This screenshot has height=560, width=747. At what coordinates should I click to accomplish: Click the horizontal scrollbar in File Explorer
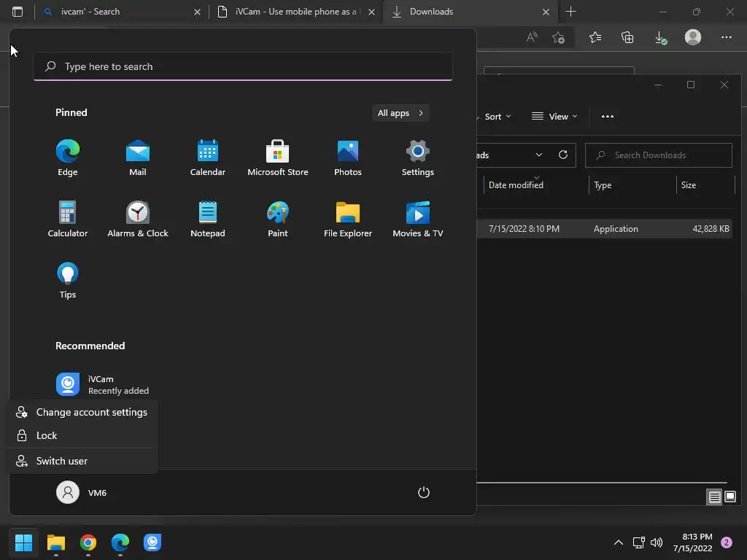pos(602,483)
